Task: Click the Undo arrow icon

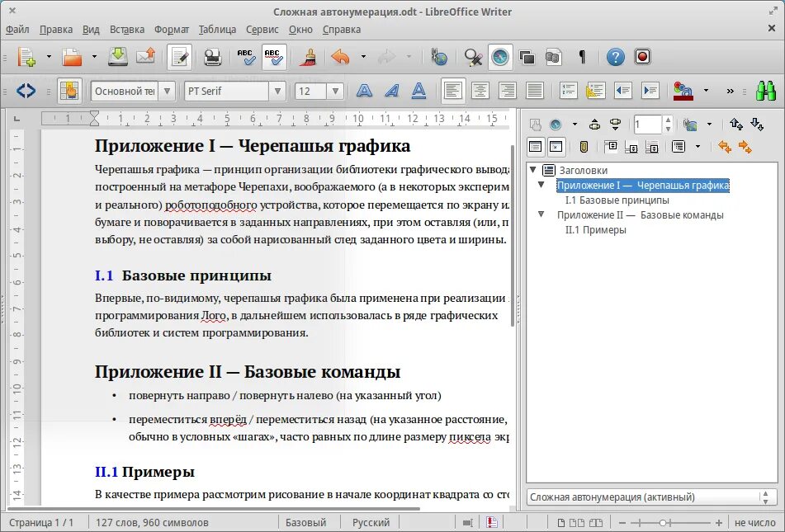Action: click(x=341, y=57)
